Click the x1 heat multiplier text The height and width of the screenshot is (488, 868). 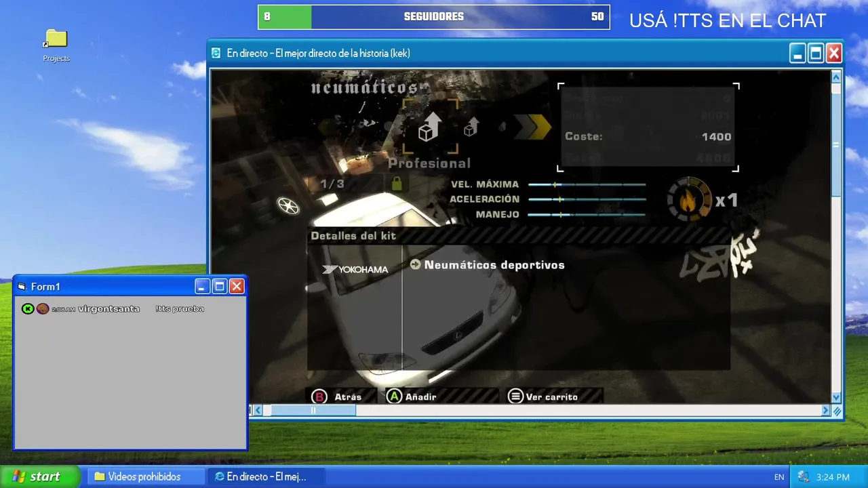click(726, 200)
